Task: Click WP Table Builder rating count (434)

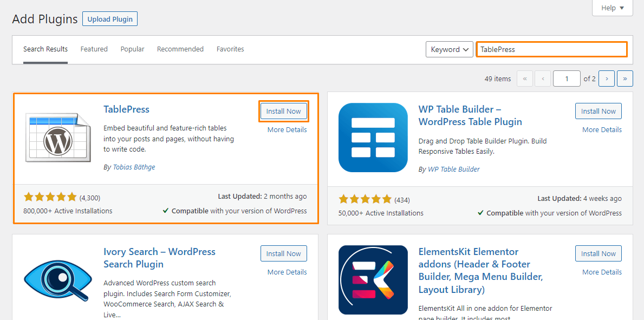Action: tap(402, 200)
